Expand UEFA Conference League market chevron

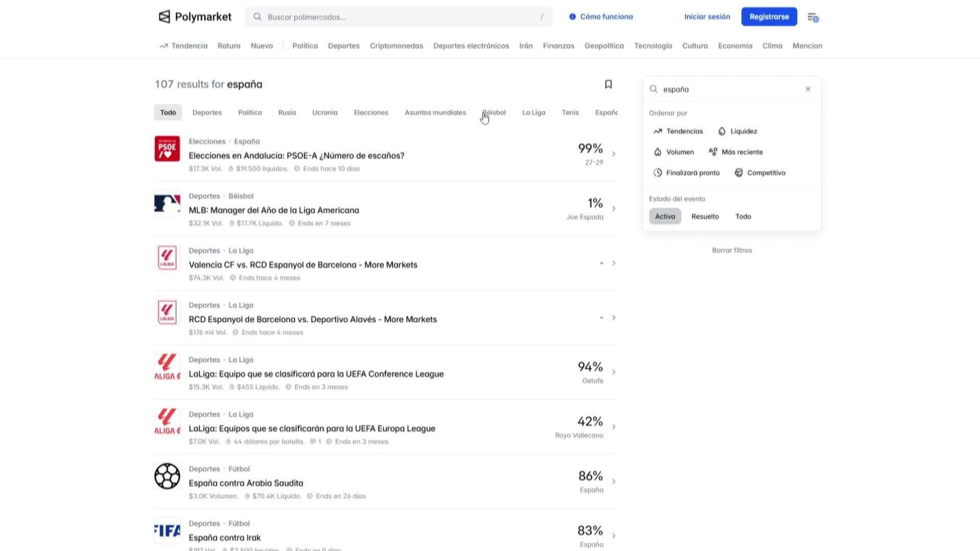point(614,372)
